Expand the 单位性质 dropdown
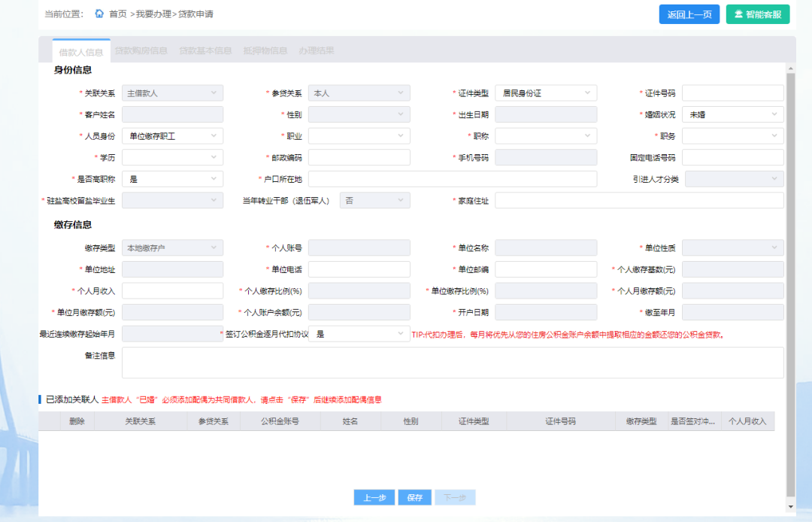This screenshot has height=522, width=812. click(733, 248)
